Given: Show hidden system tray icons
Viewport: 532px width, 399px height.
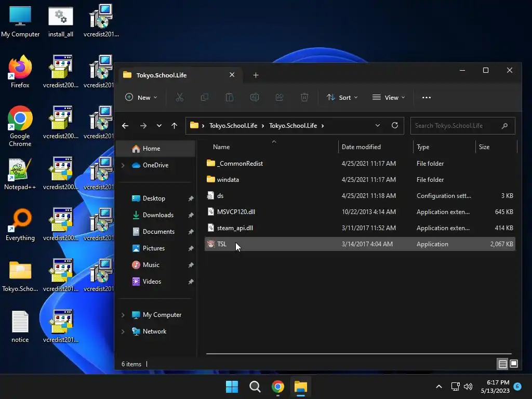Looking at the screenshot, I should point(438,387).
